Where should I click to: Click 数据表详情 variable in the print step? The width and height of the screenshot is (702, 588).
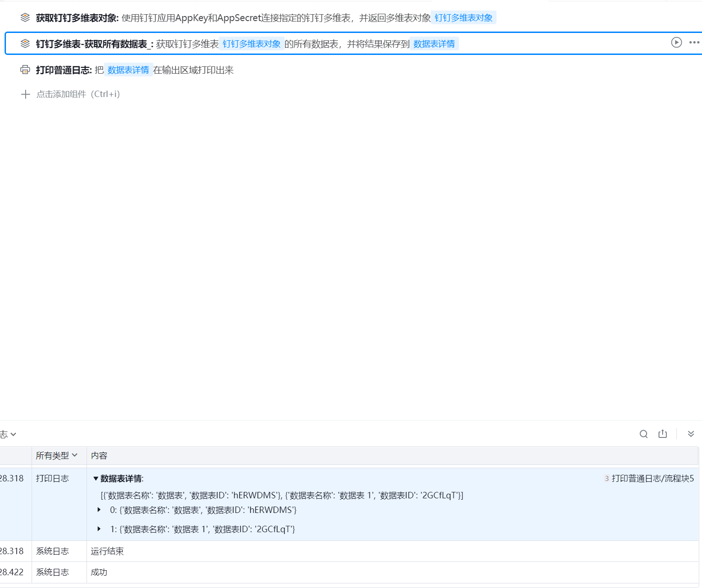pyautogui.click(x=128, y=70)
